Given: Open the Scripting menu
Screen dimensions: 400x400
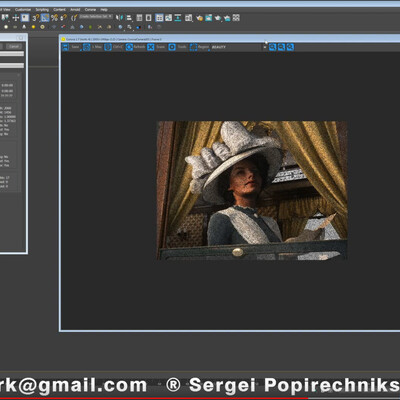Looking at the screenshot, I should [x=42, y=9].
